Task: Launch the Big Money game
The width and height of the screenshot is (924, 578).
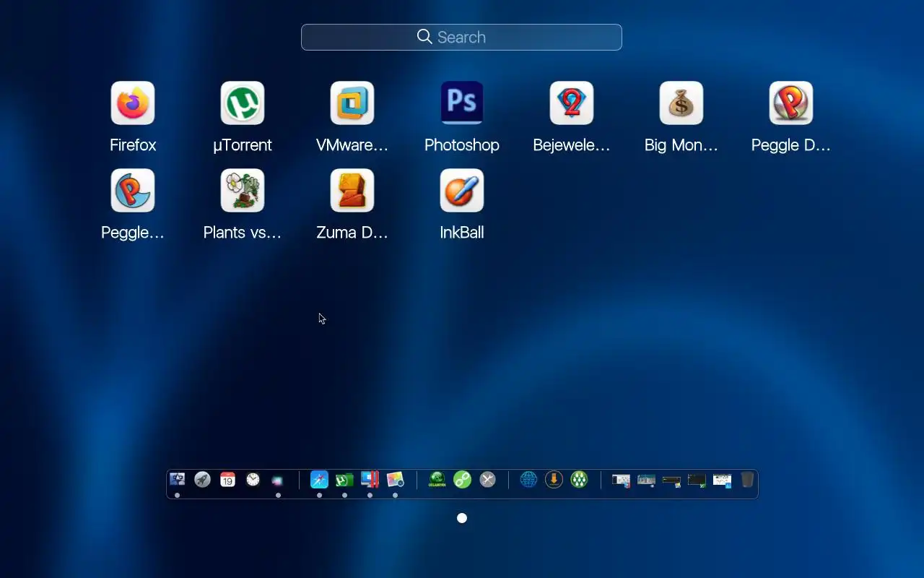Action: (681, 103)
